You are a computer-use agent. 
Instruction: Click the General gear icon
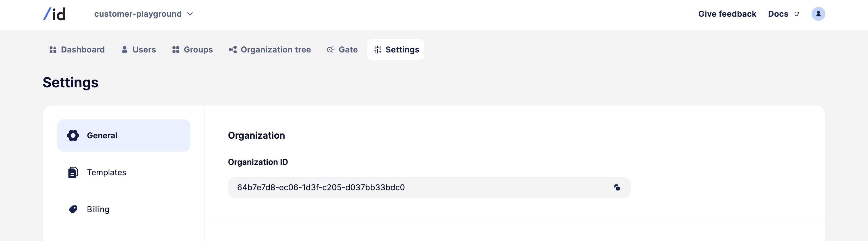(x=73, y=135)
